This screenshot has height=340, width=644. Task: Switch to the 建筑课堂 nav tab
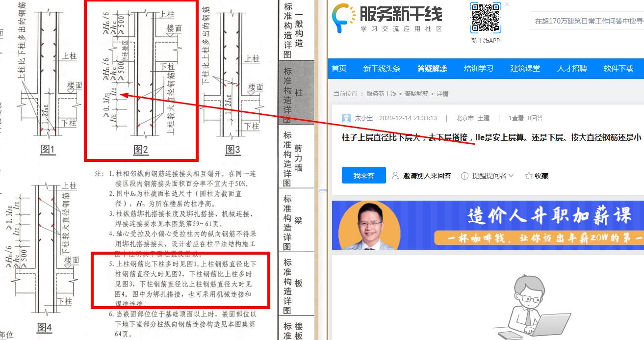tap(525, 69)
